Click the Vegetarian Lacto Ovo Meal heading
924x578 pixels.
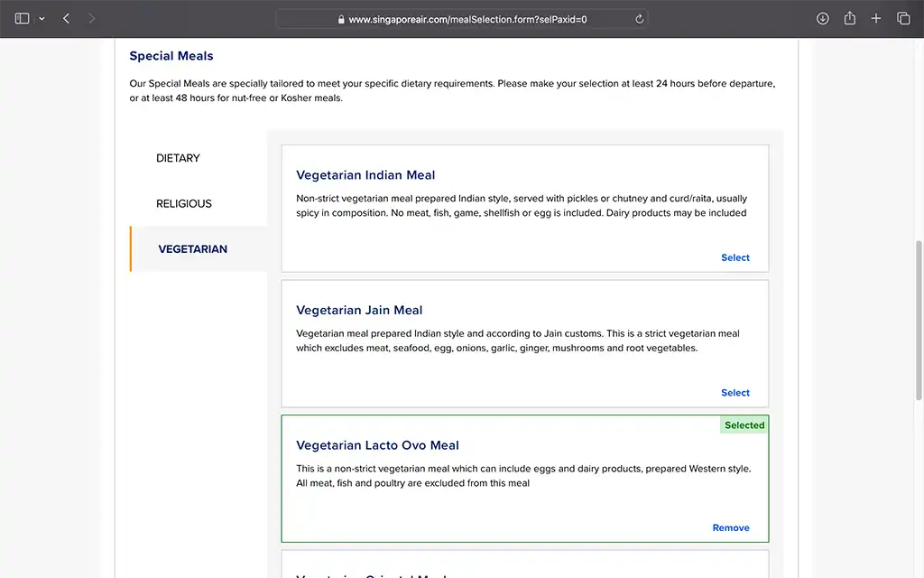click(377, 445)
